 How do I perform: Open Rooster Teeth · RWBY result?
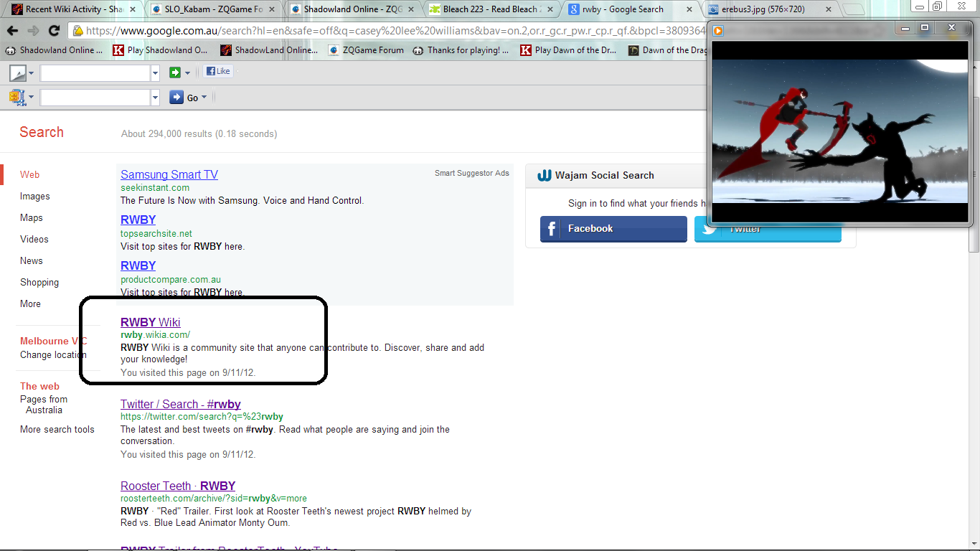pyautogui.click(x=178, y=486)
